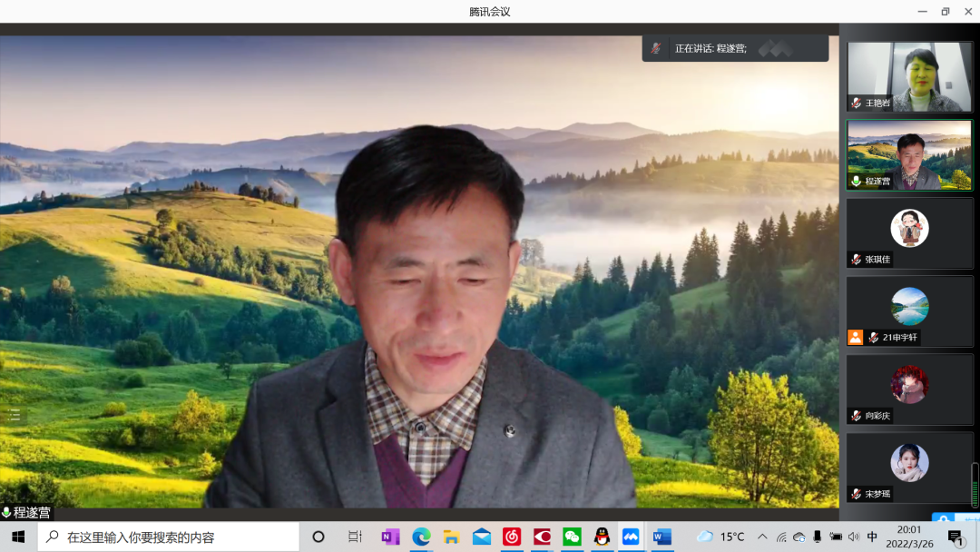This screenshot has height=552, width=980.
Task: Select 王艳岩's video thumbnail
Action: [x=909, y=76]
